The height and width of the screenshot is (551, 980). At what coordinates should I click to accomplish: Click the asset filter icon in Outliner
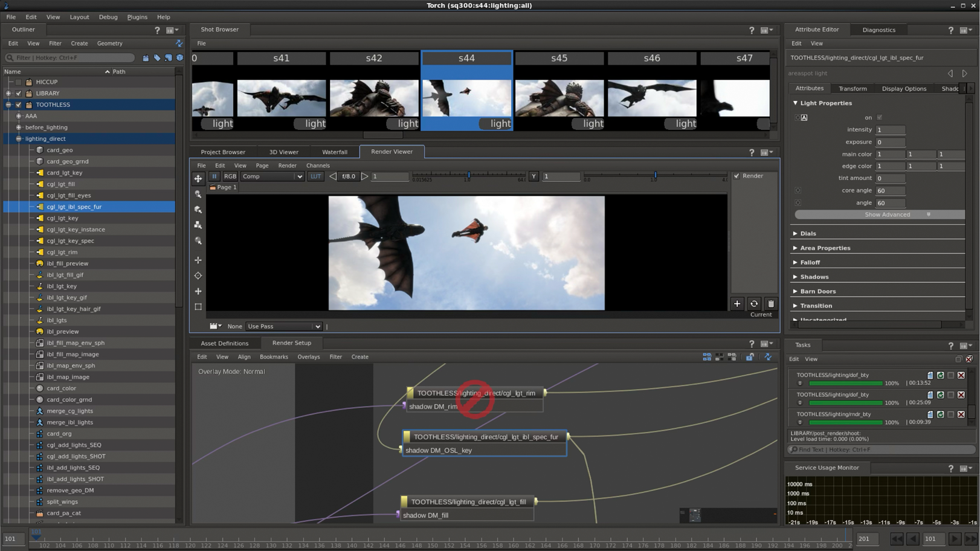(x=146, y=58)
